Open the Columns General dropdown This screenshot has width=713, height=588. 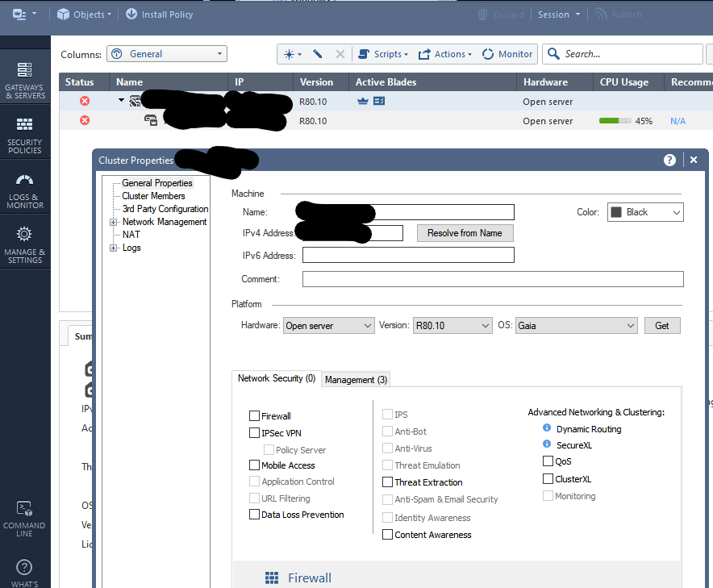click(167, 54)
